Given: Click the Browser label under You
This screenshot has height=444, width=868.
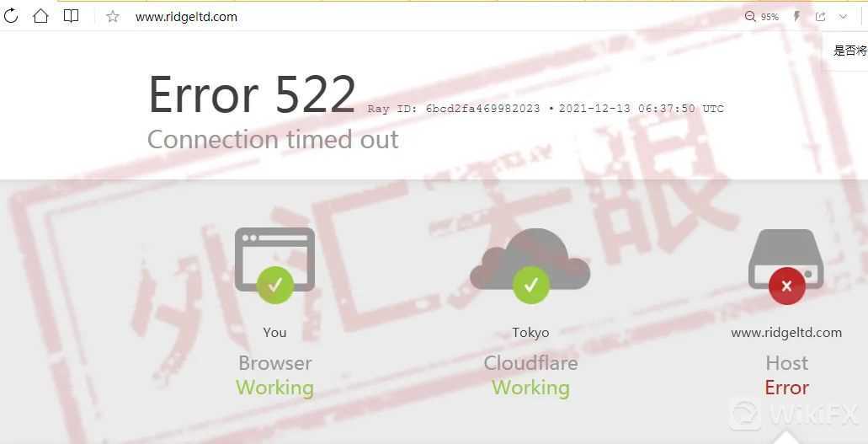Looking at the screenshot, I should (275, 363).
